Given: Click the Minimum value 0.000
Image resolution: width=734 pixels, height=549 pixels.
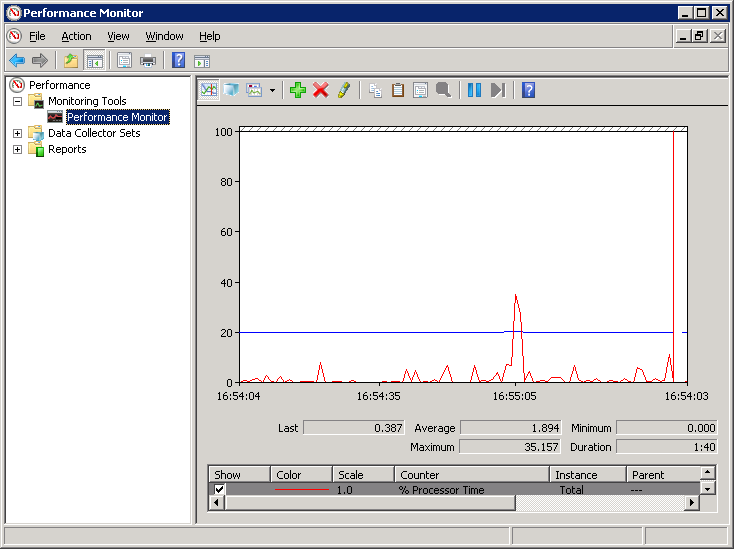Looking at the screenshot, I should 667,428.
